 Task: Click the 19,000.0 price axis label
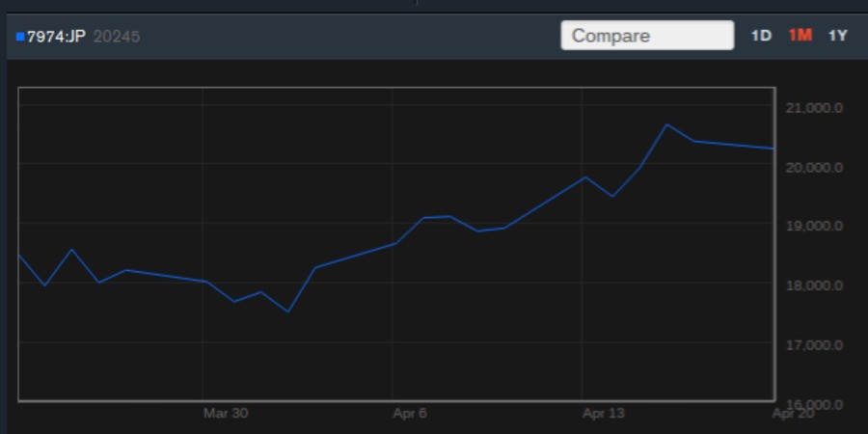(x=815, y=227)
